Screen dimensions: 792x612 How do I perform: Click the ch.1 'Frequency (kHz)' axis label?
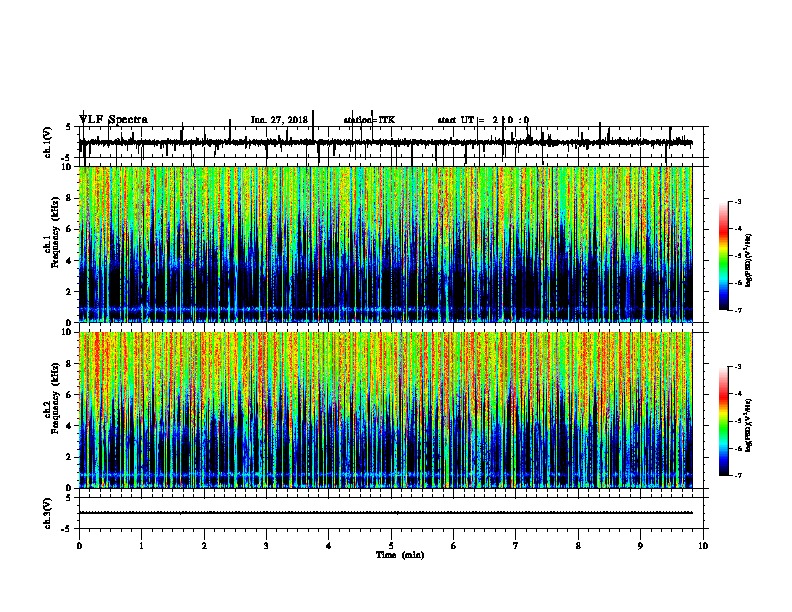[56, 232]
